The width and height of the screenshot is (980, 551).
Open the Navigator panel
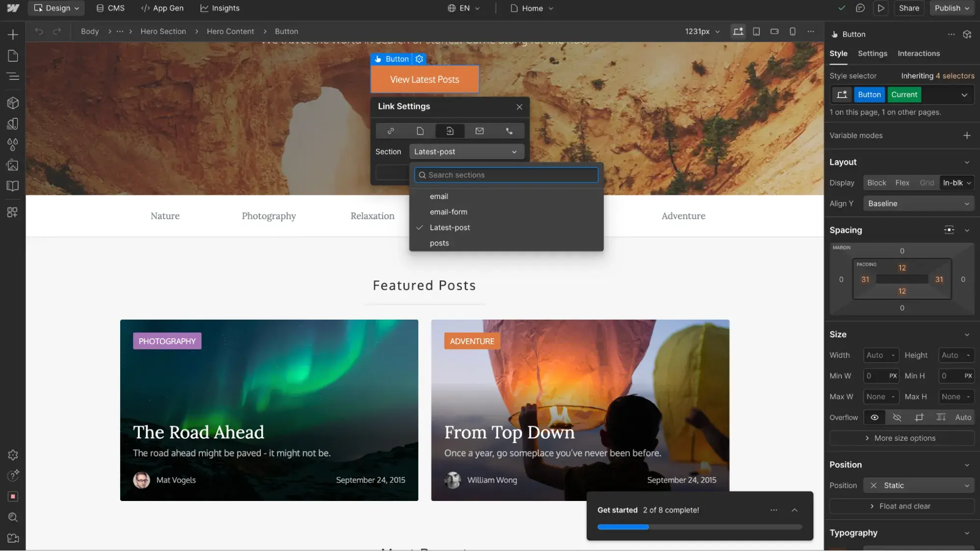tap(13, 76)
